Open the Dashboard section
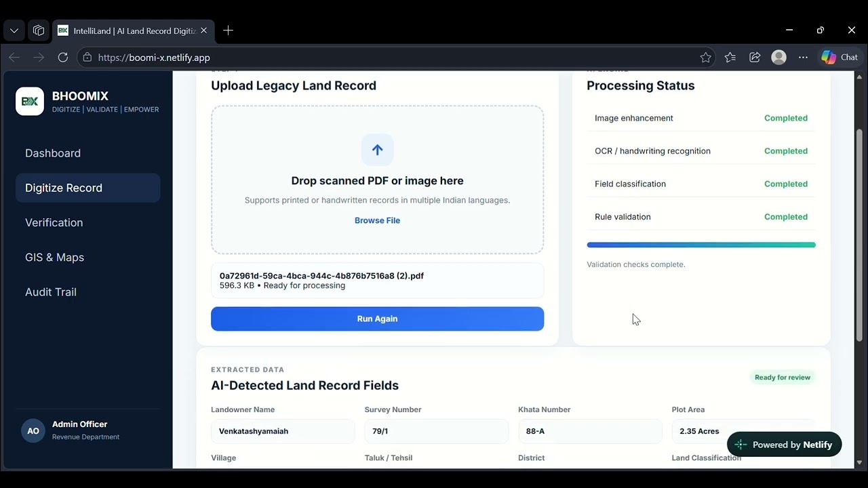This screenshot has width=868, height=488. click(x=88, y=153)
